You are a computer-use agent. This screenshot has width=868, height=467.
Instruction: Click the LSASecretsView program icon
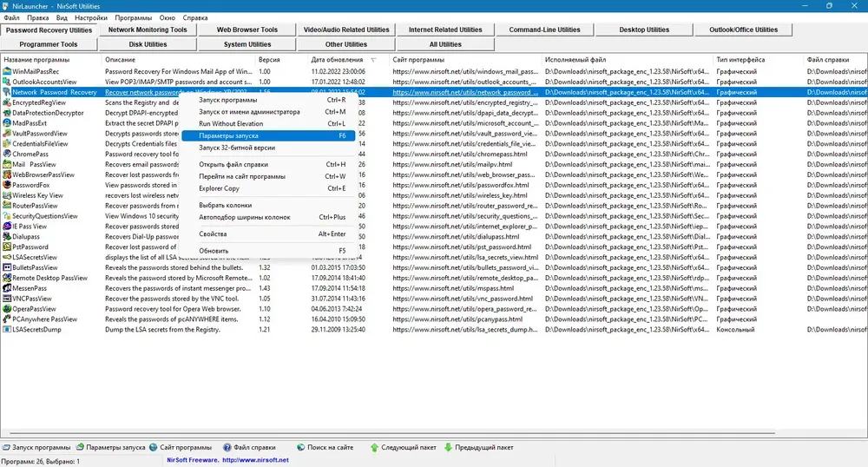tap(7, 257)
